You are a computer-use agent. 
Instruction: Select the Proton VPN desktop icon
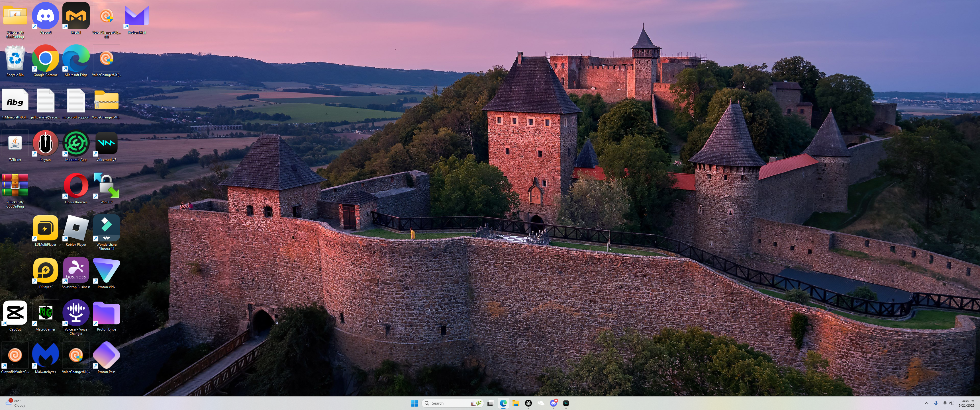(x=106, y=271)
